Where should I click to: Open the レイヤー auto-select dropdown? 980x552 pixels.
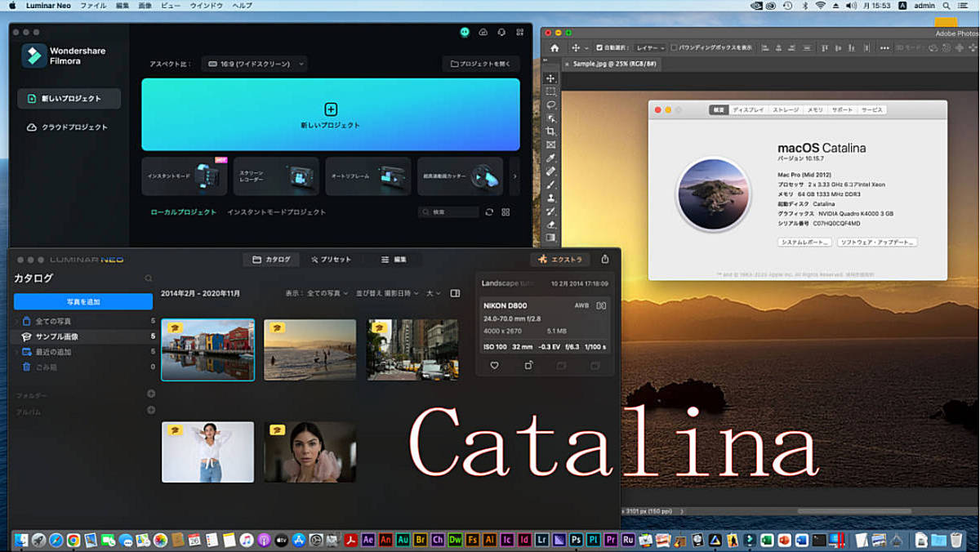tap(650, 48)
